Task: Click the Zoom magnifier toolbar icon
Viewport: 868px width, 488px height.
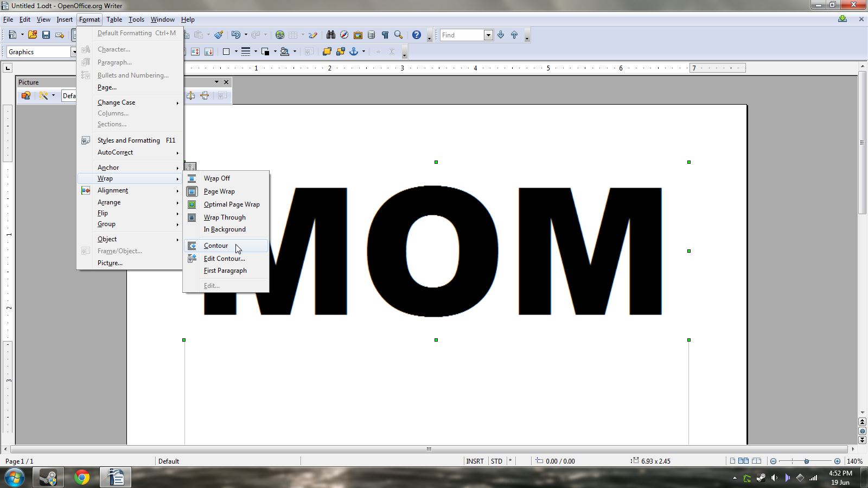Action: pos(399,35)
